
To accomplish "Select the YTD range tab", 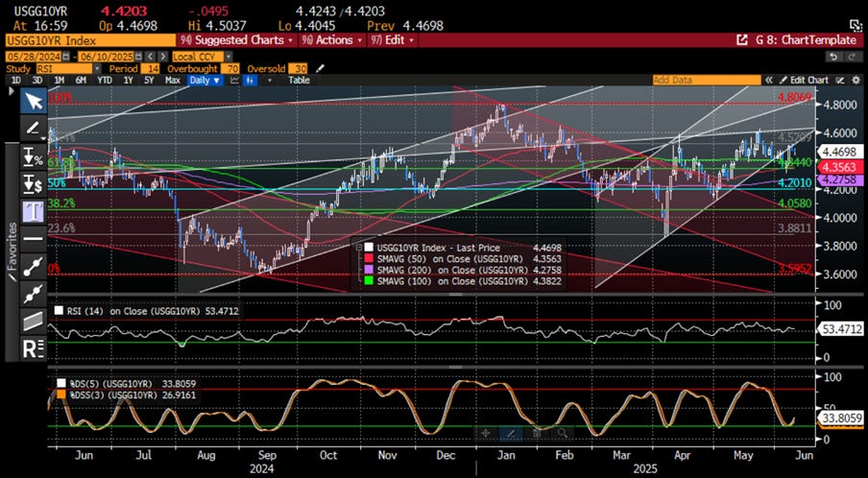I will 105,81.
